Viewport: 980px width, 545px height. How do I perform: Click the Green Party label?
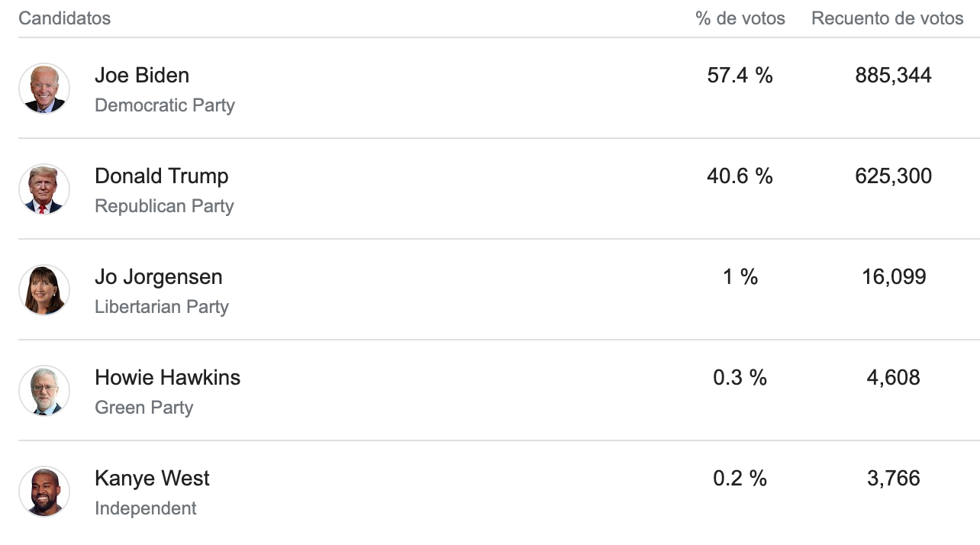pyautogui.click(x=143, y=408)
